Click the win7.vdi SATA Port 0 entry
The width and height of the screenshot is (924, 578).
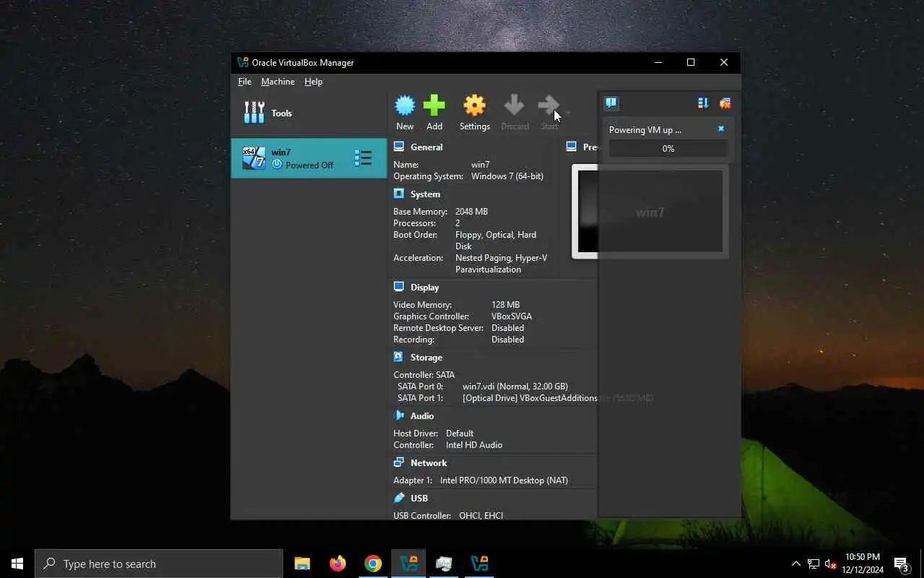pyautogui.click(x=515, y=387)
